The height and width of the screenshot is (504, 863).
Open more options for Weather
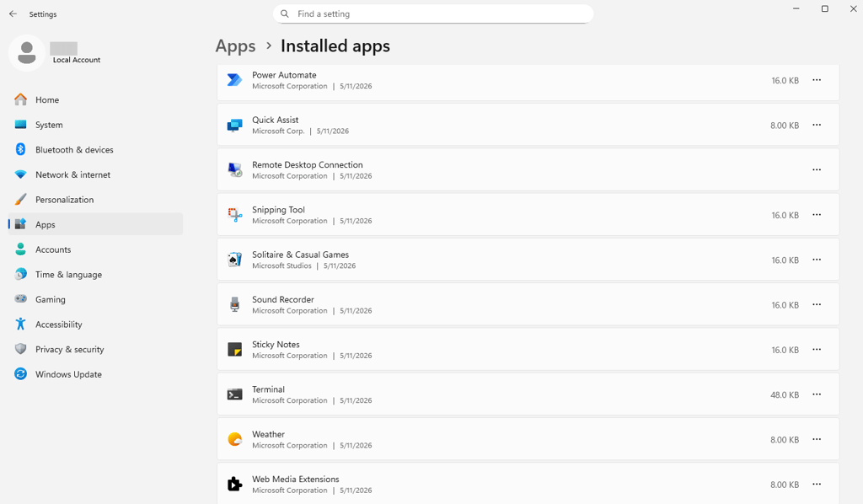[x=817, y=440]
